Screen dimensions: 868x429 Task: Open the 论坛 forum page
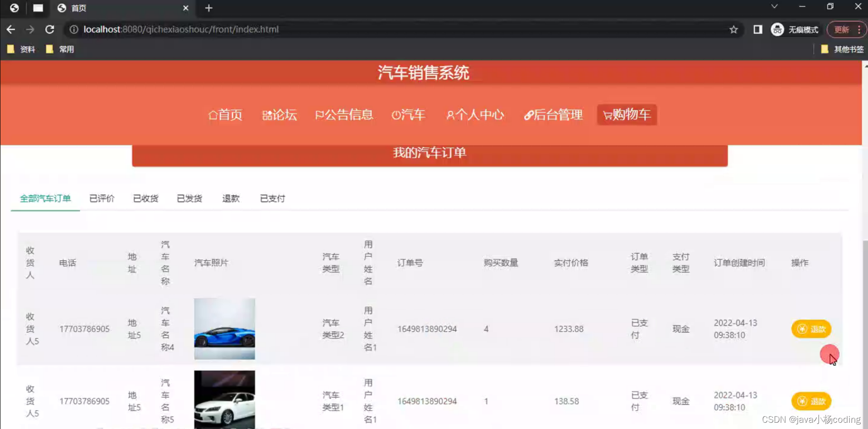click(280, 115)
